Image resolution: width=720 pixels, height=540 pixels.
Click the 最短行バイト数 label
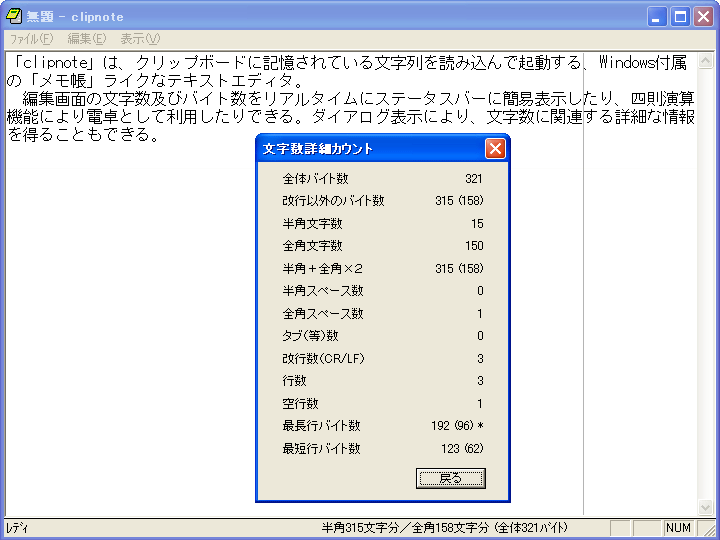click(x=321, y=449)
